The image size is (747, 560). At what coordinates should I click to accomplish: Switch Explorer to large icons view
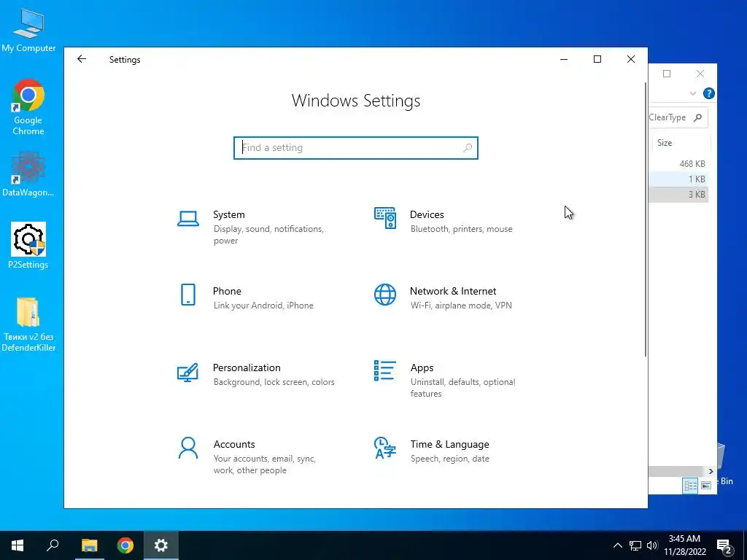706,485
